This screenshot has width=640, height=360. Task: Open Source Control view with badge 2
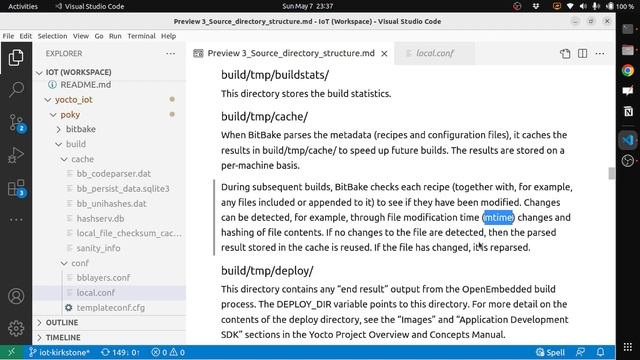point(17,123)
